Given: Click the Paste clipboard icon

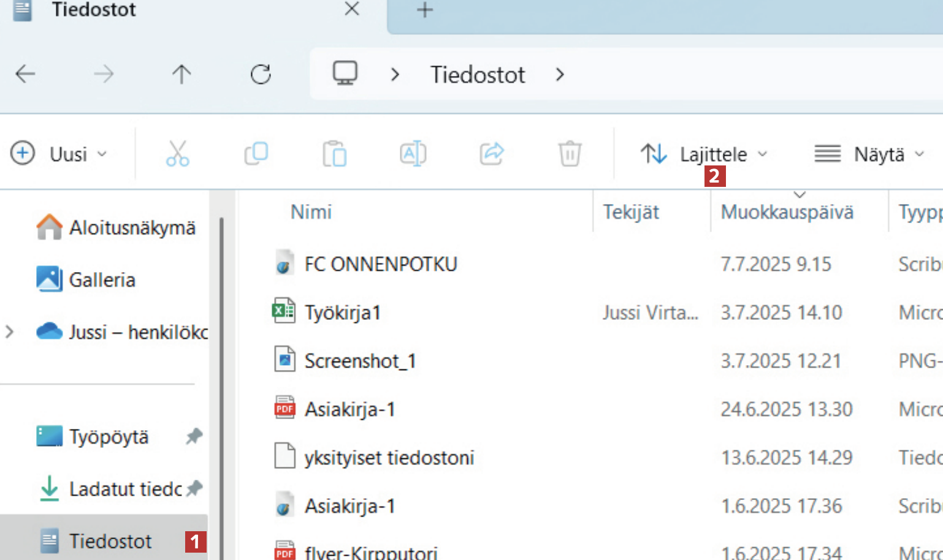Looking at the screenshot, I should (335, 154).
